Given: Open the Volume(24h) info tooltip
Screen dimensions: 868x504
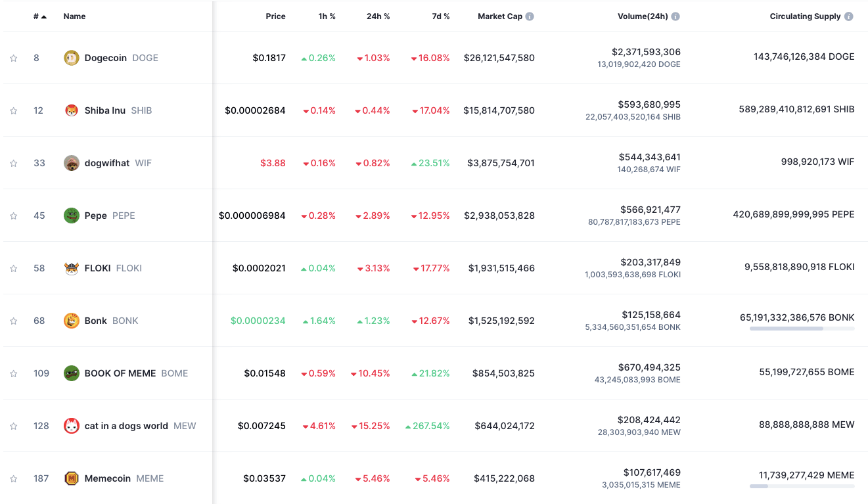Looking at the screenshot, I should coord(677,16).
